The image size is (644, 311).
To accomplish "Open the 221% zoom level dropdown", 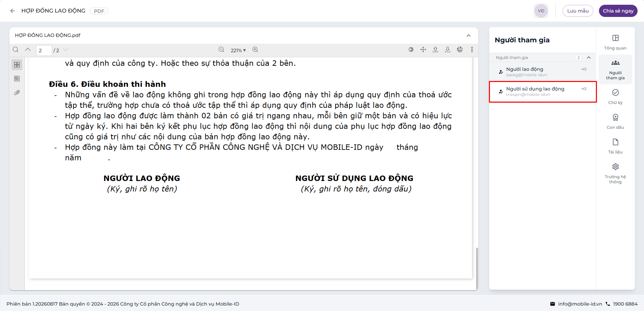I will pyautogui.click(x=238, y=50).
